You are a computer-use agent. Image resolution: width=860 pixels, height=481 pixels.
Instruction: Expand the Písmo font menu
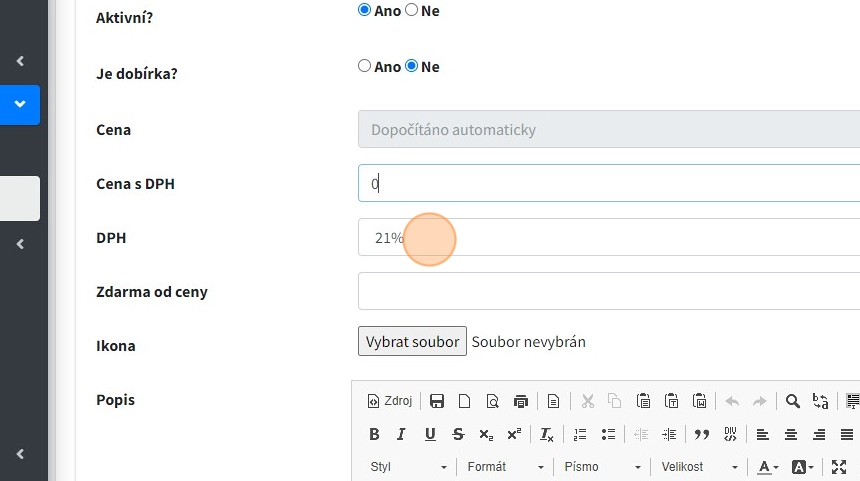(602, 467)
